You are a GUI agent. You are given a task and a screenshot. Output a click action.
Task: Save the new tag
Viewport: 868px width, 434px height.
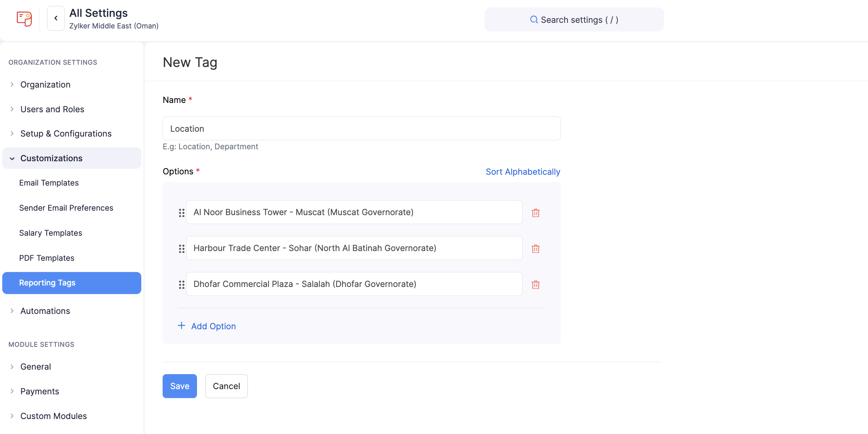179,386
